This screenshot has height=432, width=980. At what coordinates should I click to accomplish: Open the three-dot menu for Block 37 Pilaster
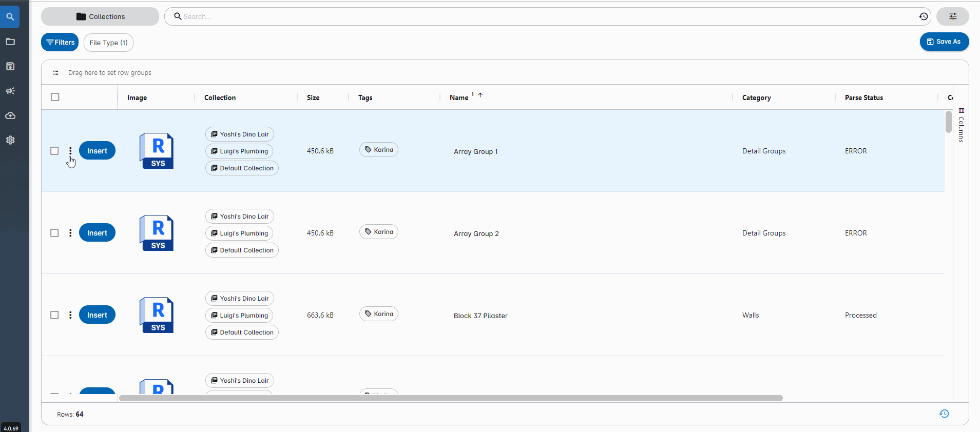tap(70, 315)
